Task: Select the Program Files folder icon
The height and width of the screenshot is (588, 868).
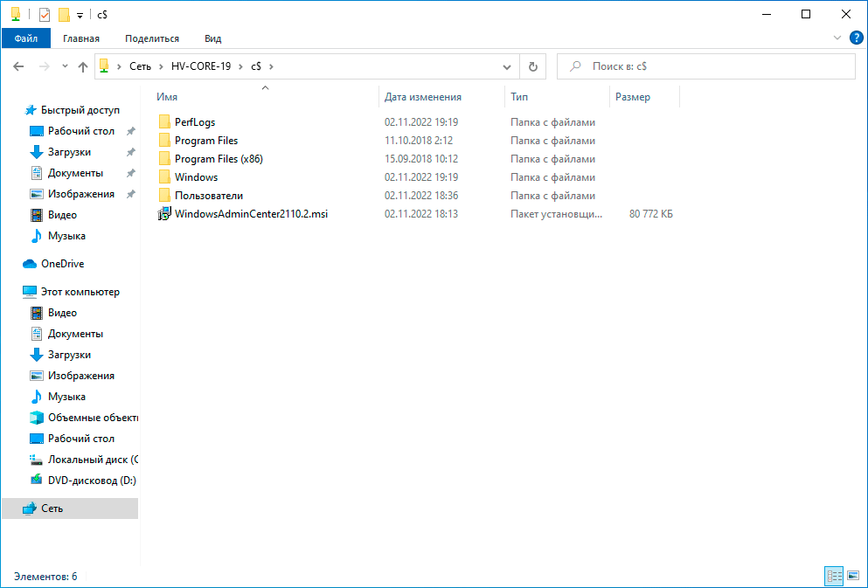Action: point(164,141)
